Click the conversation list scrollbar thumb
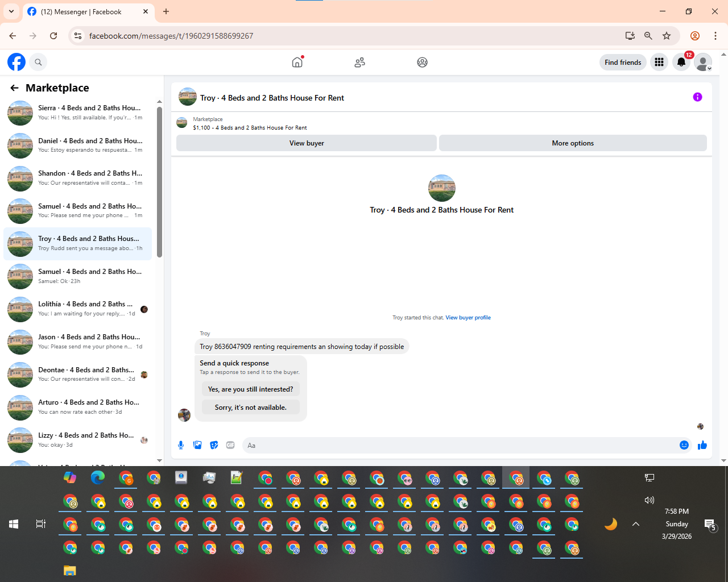This screenshot has width=728, height=582. coord(160,182)
